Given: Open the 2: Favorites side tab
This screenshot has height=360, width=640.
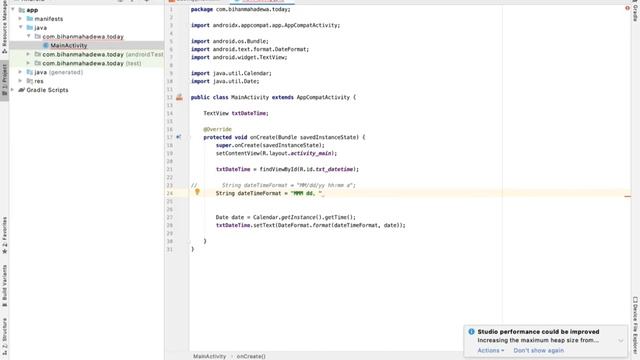Looking at the screenshot, I should coord(4,235).
